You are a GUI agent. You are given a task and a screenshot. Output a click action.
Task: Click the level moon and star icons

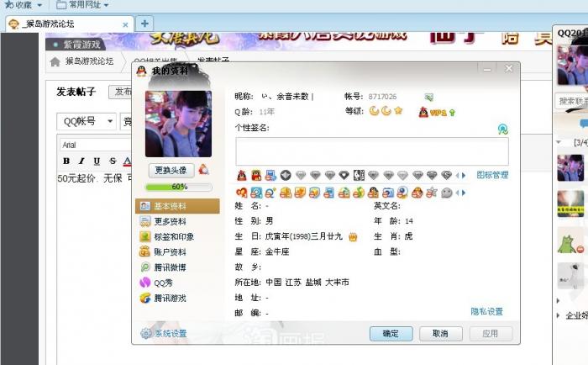tap(386, 111)
